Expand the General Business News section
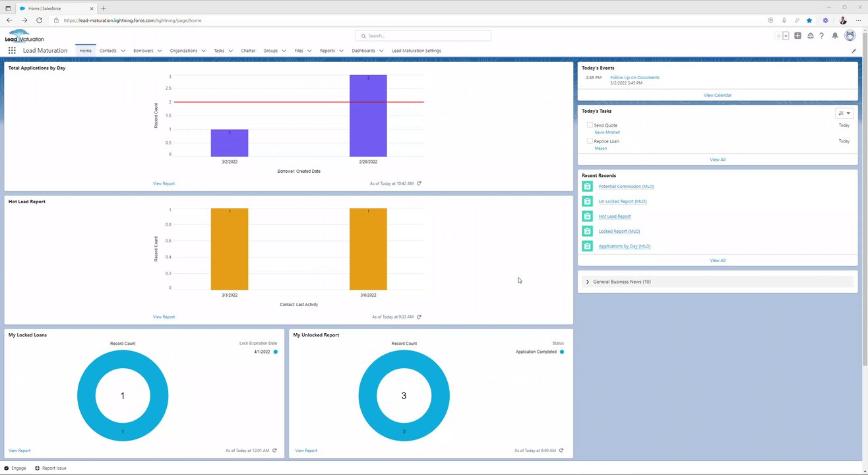The image size is (868, 475). [588, 282]
